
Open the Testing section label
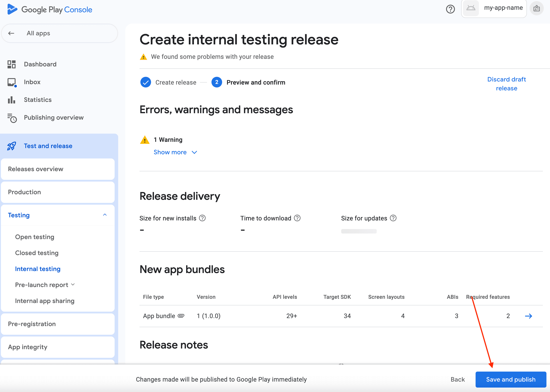pos(19,215)
